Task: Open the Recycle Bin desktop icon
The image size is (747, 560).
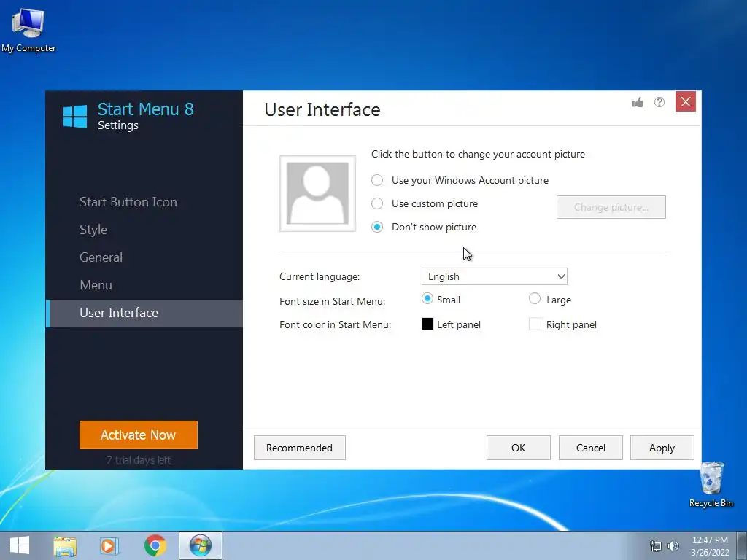Action: point(711,484)
